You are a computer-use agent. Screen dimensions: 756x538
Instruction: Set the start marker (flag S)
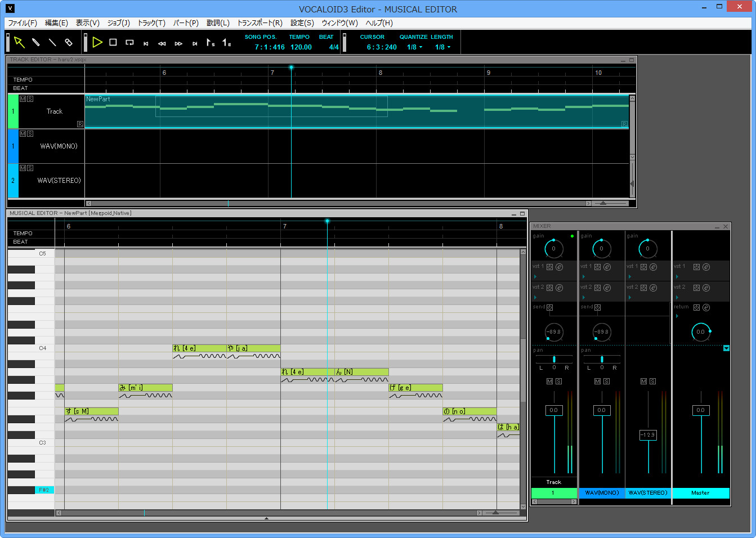point(211,42)
